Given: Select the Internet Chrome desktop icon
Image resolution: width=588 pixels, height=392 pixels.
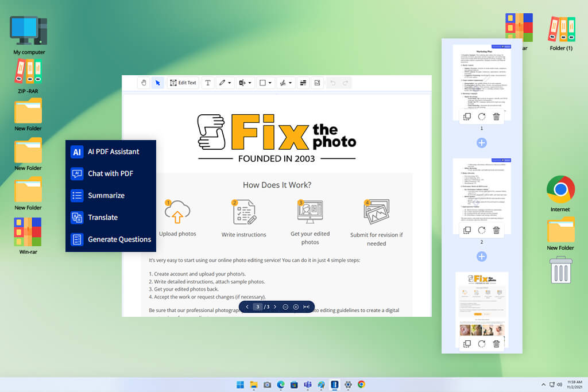Looking at the screenshot, I should [560, 194].
